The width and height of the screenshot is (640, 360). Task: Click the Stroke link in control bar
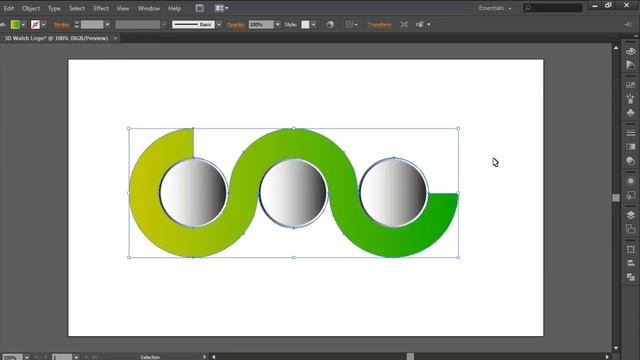pyautogui.click(x=62, y=24)
